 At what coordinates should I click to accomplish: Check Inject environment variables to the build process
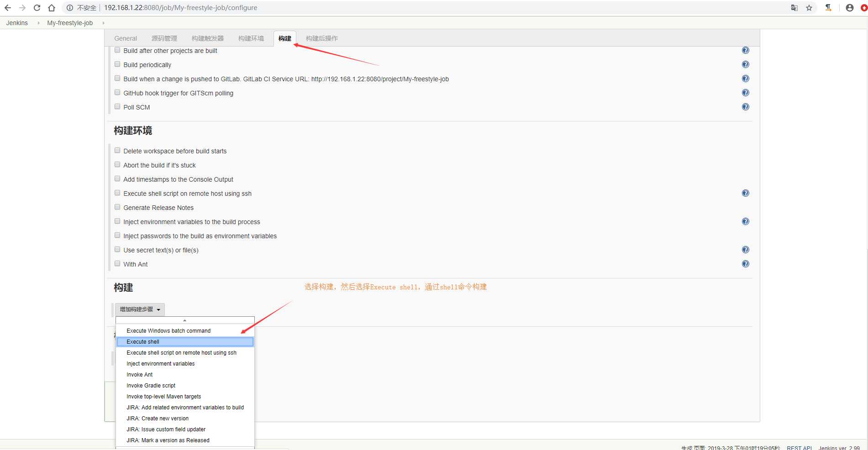tap(117, 221)
